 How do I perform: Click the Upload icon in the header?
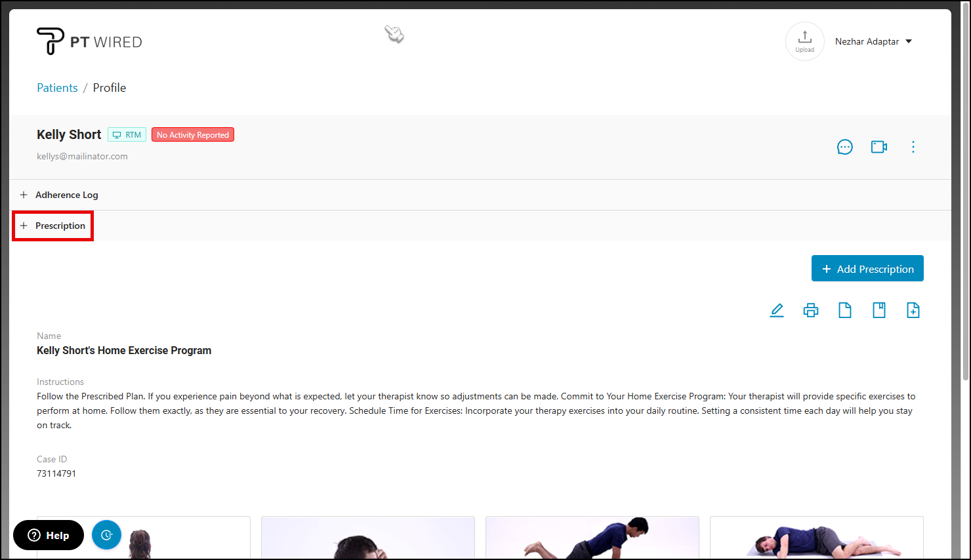804,41
